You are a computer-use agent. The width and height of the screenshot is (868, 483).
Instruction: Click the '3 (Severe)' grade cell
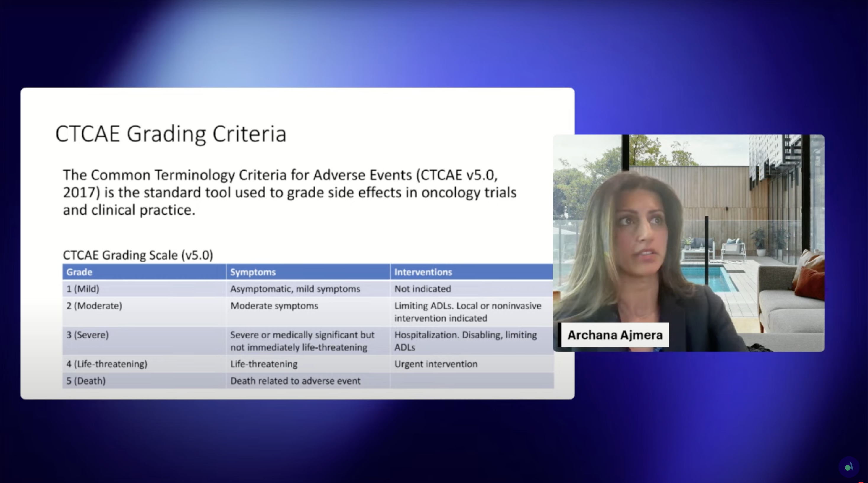click(x=144, y=341)
